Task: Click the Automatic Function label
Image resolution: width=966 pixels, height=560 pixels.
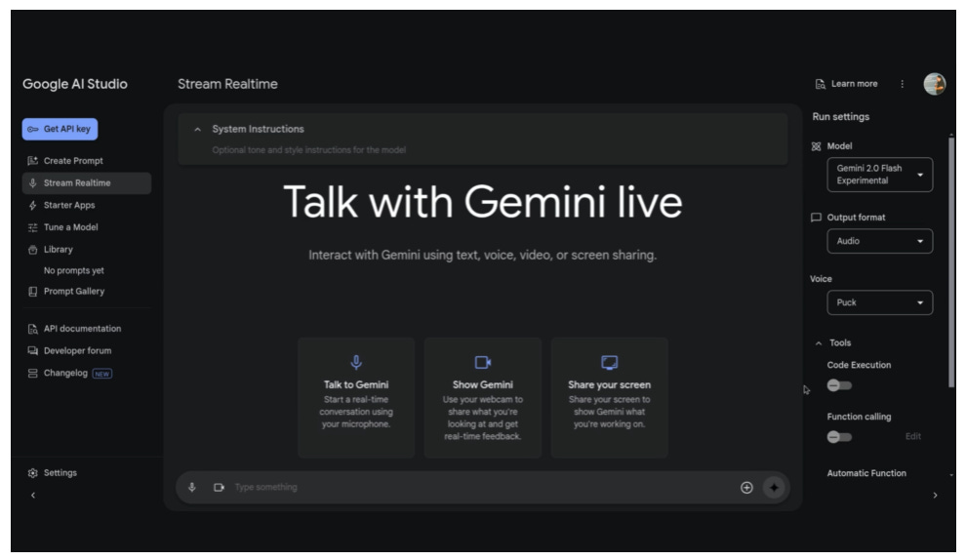Action: pyautogui.click(x=866, y=473)
